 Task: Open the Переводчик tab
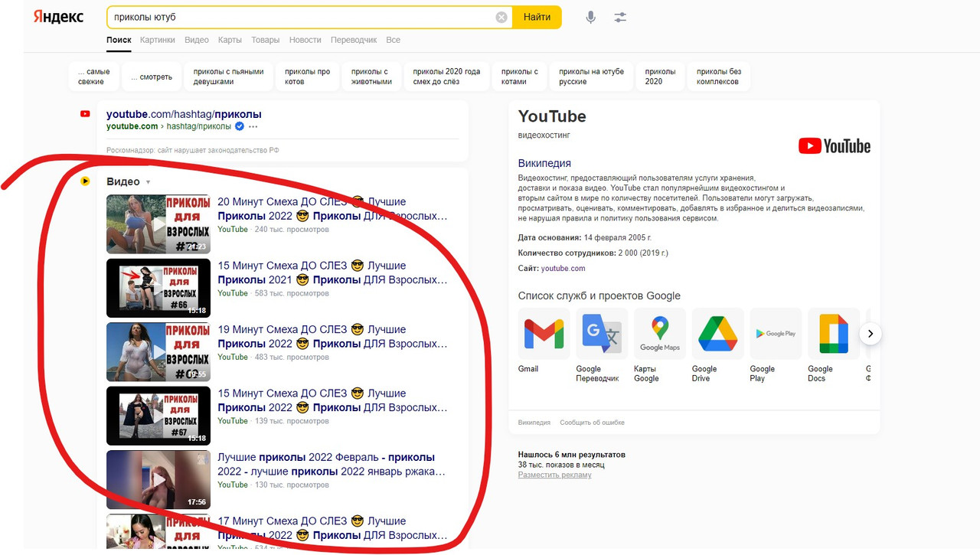(354, 40)
